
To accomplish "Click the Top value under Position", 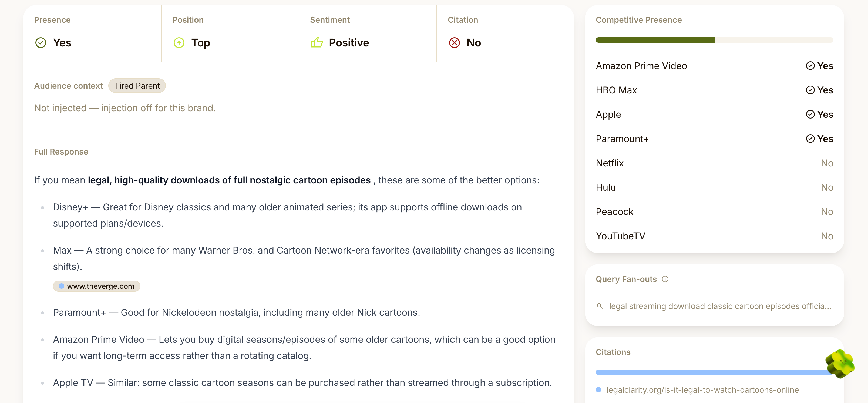I will [200, 43].
